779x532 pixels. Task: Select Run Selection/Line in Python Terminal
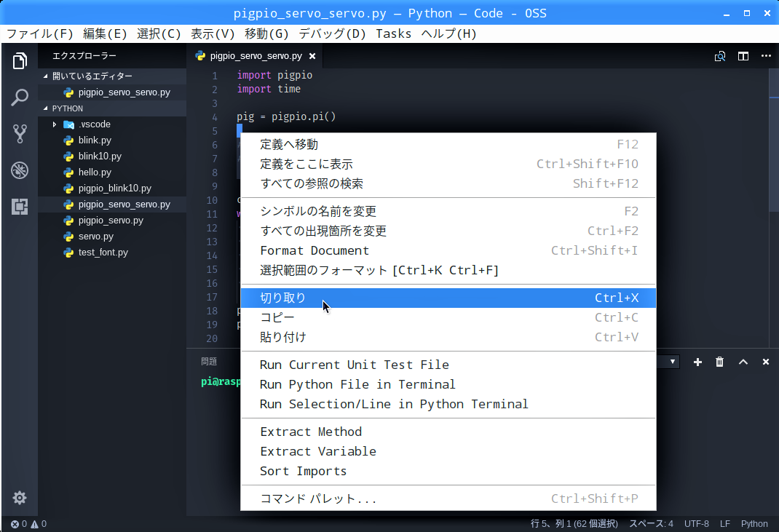pos(448,405)
